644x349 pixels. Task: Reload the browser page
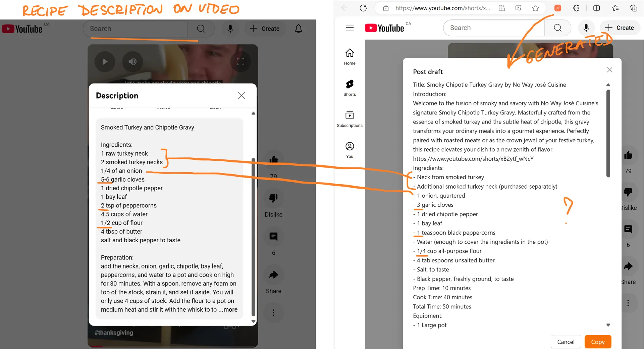[x=363, y=8]
